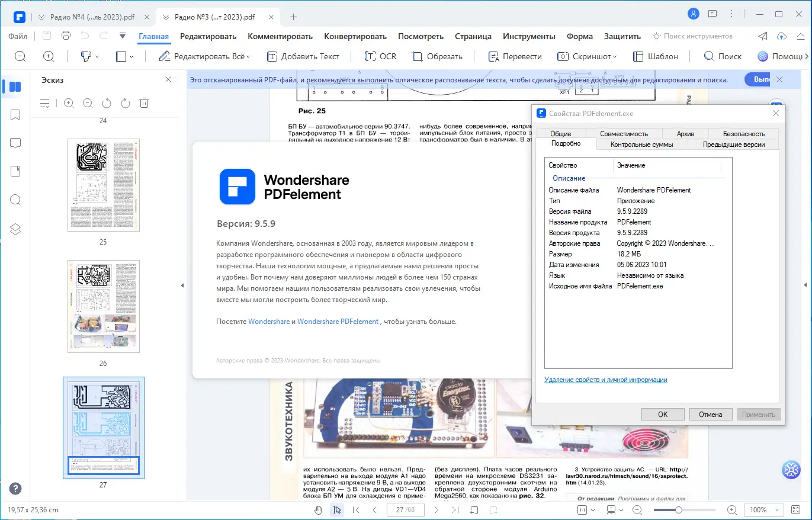The image size is (812, 520).
Task: Click the Добавить Текст button
Action: pos(303,56)
